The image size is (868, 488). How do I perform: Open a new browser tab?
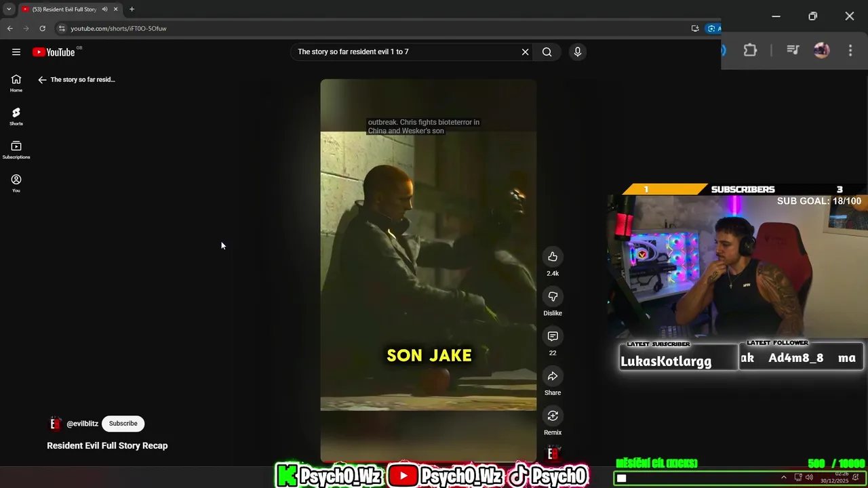(x=132, y=9)
